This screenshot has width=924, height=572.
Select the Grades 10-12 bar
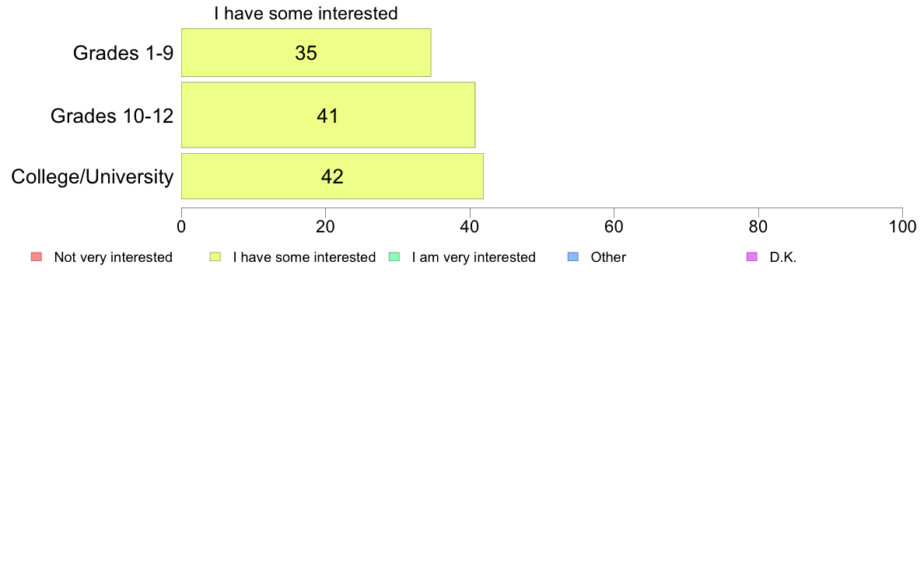tap(328, 115)
